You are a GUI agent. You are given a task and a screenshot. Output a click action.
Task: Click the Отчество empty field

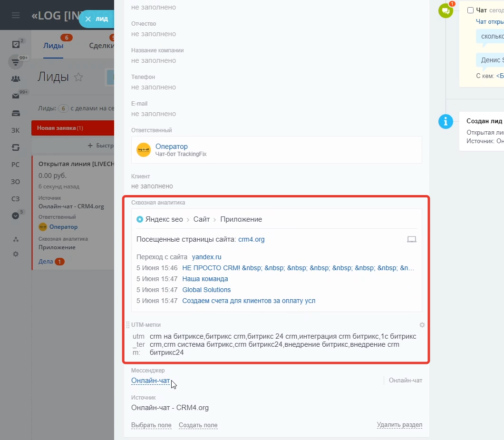tap(153, 34)
